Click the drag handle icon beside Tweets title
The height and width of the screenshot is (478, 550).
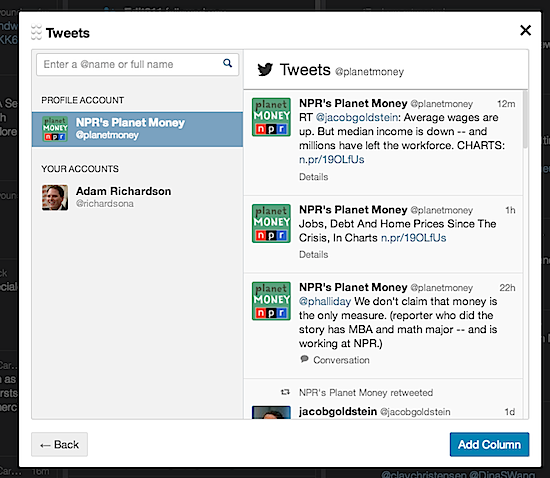point(36,32)
